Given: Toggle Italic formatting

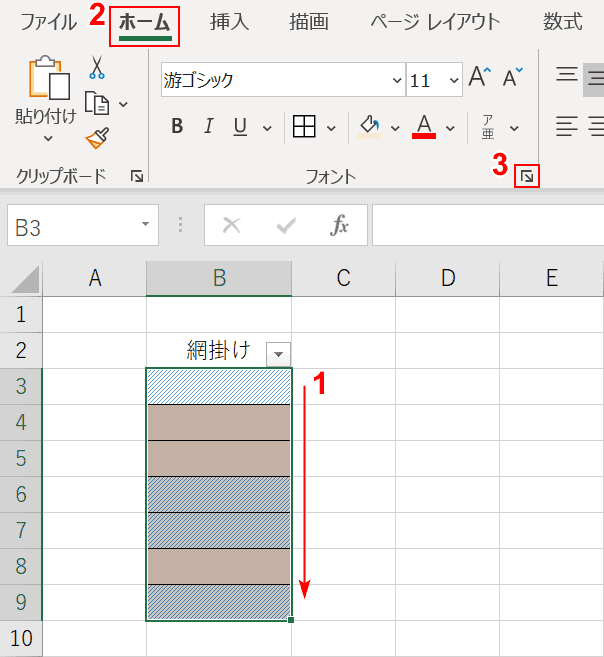Looking at the screenshot, I should pos(208,126).
